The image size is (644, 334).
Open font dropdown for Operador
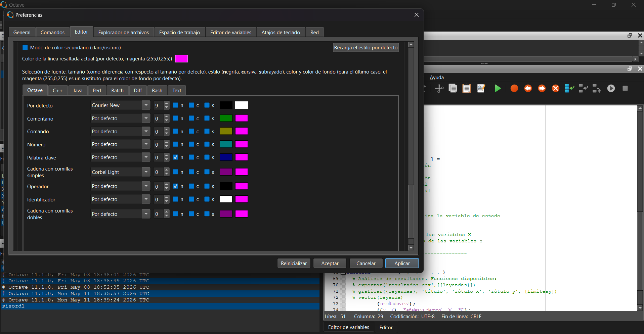click(x=120, y=186)
